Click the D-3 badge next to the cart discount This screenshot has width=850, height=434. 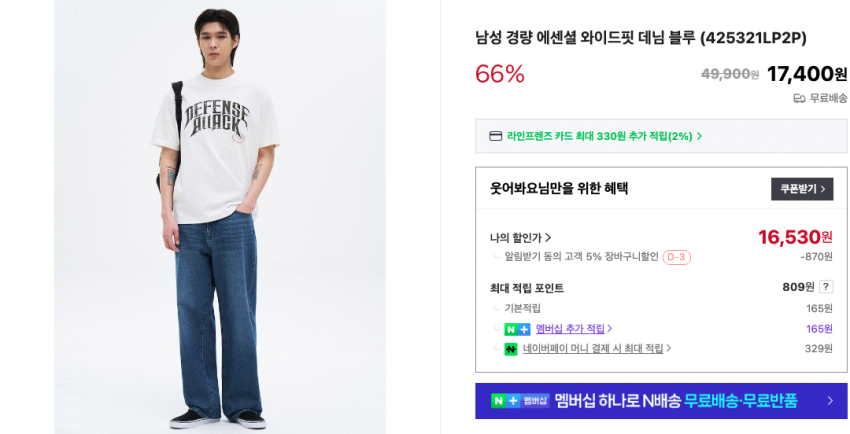click(676, 257)
